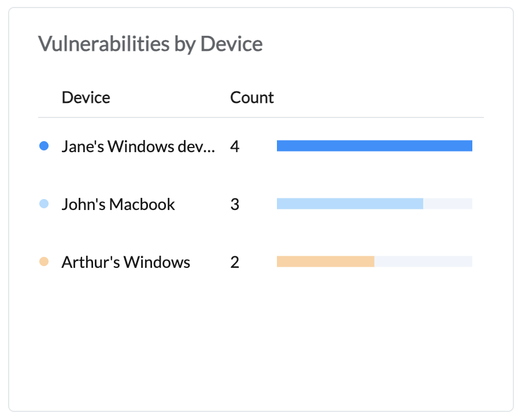Click the unfilled gray part of Arthur's Windows bar
Screen dimensions: 518x420
pyautogui.click(x=423, y=261)
